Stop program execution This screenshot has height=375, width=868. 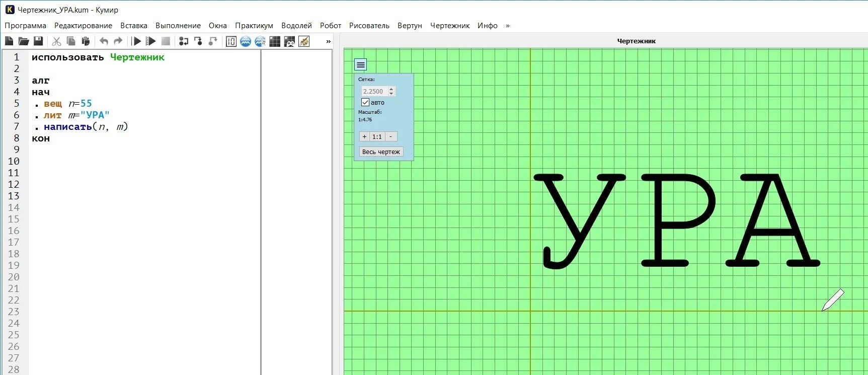(166, 41)
